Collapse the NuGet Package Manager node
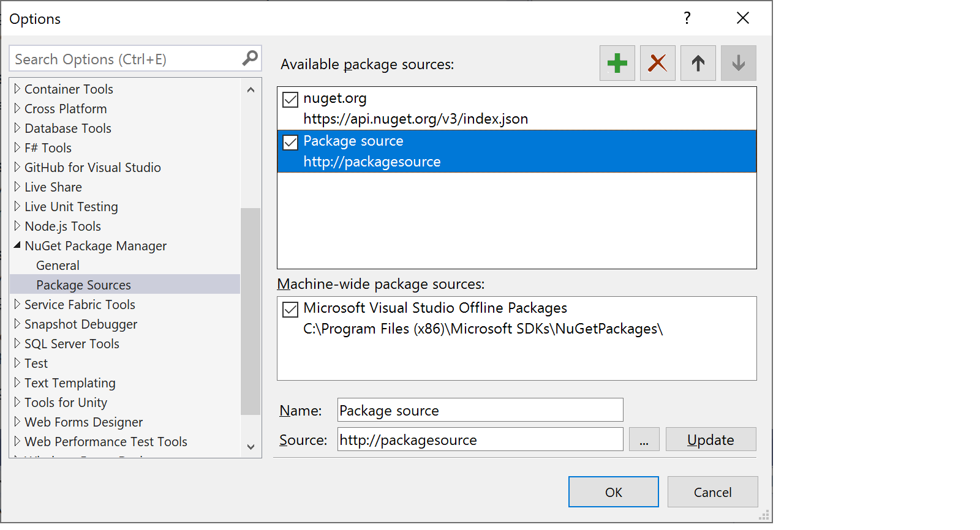980x530 pixels. click(17, 245)
